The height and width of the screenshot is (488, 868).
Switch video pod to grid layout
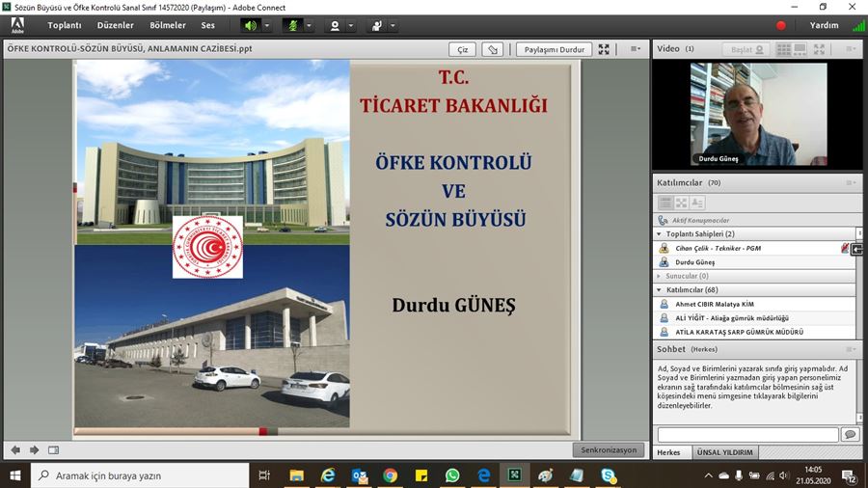783,49
